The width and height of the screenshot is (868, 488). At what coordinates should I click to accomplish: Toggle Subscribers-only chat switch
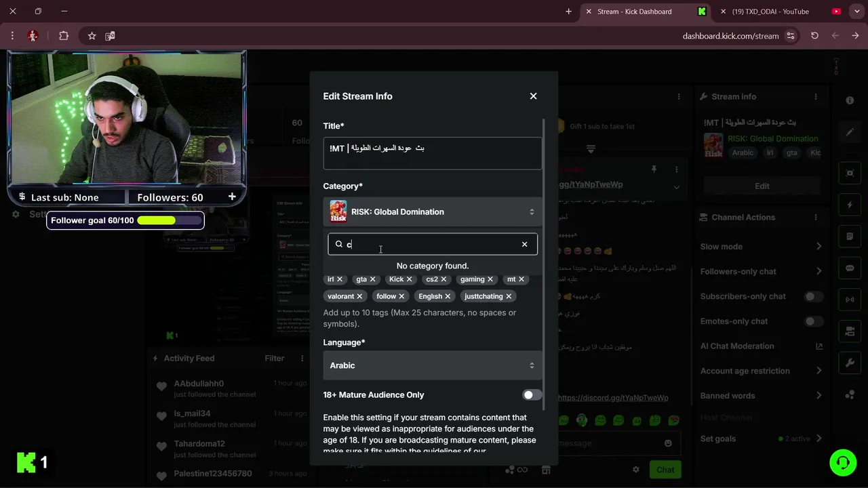point(813,296)
